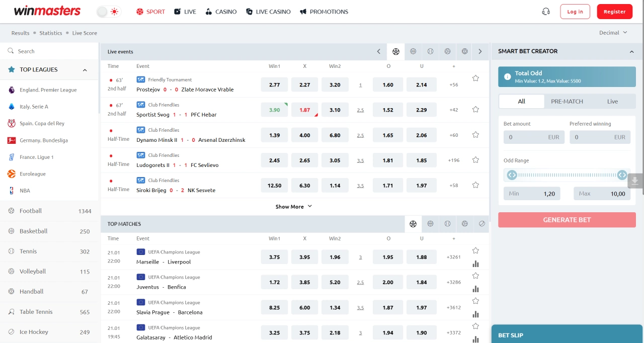Toggle the star on Dynamo Minsk II match

[475, 135]
